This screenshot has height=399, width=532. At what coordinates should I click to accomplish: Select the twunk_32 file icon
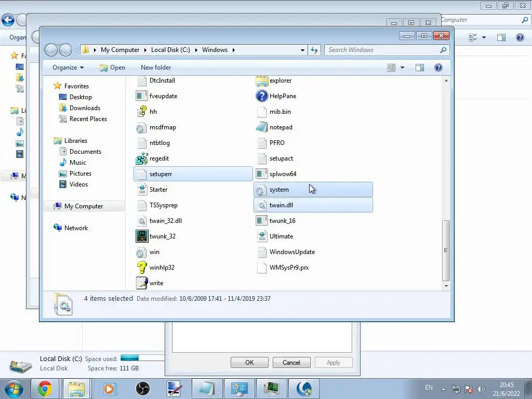[x=142, y=236]
